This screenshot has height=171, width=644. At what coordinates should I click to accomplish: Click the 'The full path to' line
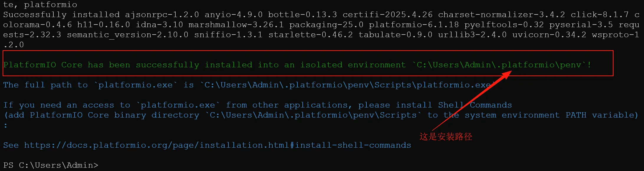pos(45,85)
